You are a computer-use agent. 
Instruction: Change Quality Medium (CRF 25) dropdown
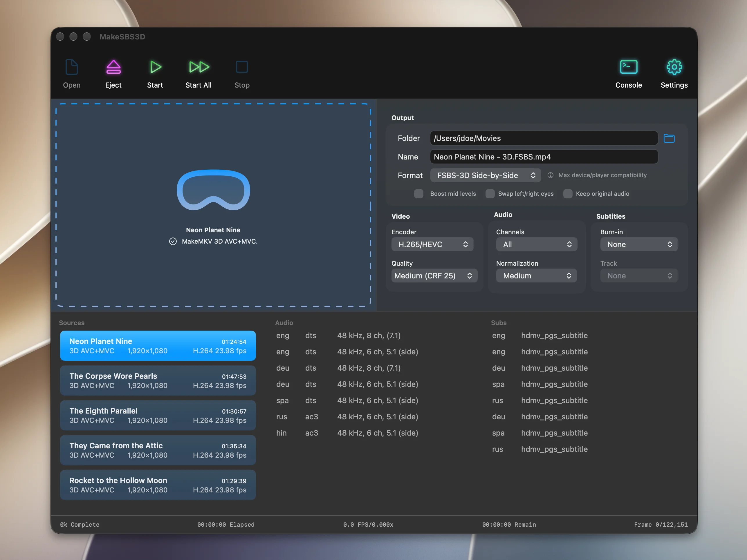434,276
